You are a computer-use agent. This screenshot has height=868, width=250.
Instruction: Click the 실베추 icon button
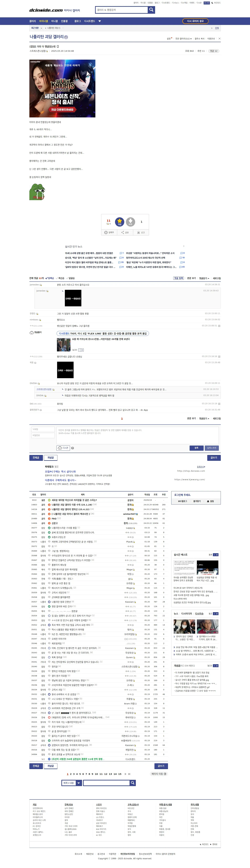tap(109, 233)
